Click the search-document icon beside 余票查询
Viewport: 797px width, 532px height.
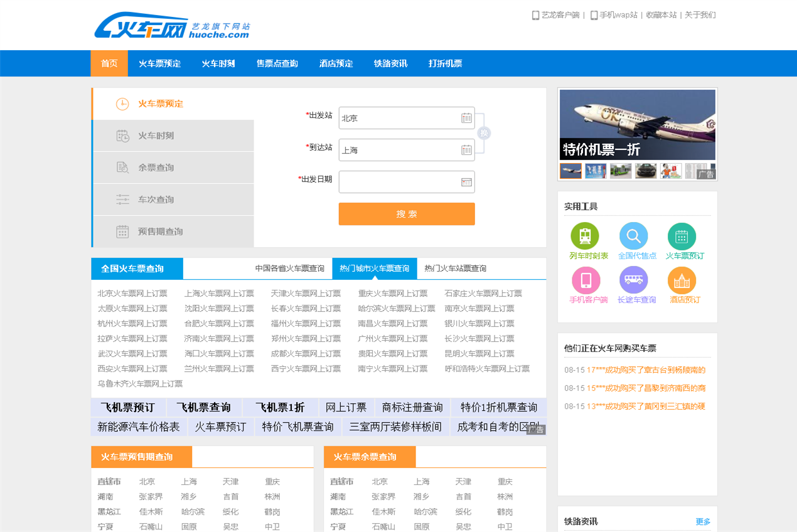pyautogui.click(x=122, y=168)
